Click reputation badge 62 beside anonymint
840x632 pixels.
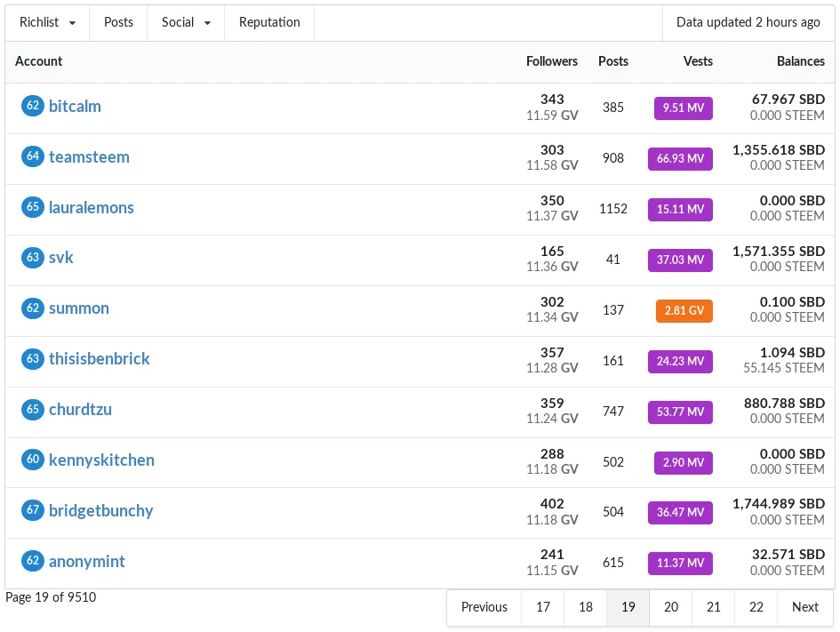[33, 560]
